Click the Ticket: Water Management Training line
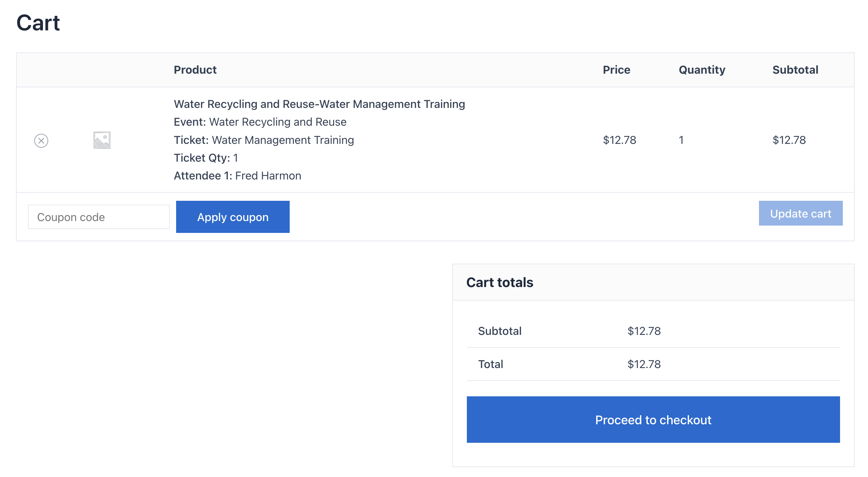Screen dimensions: 868x477 coord(264,140)
